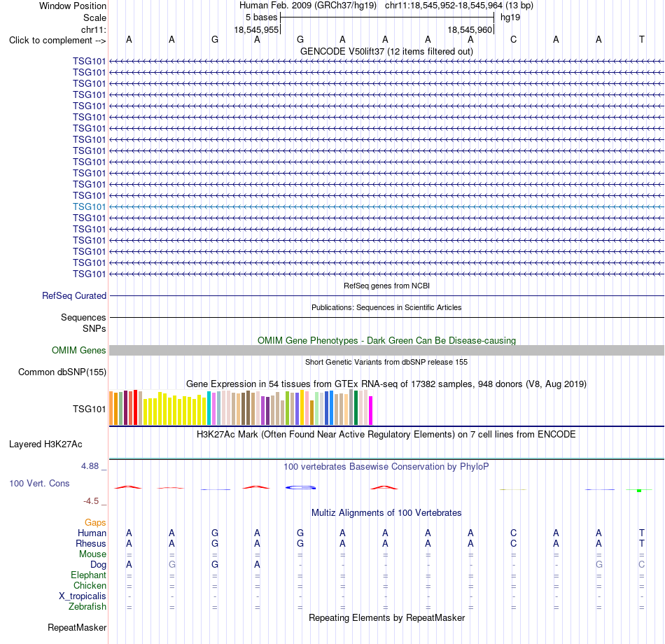Click the 'C' base in the top sequence row
This screenshot has height=644, width=665.
[x=513, y=39]
